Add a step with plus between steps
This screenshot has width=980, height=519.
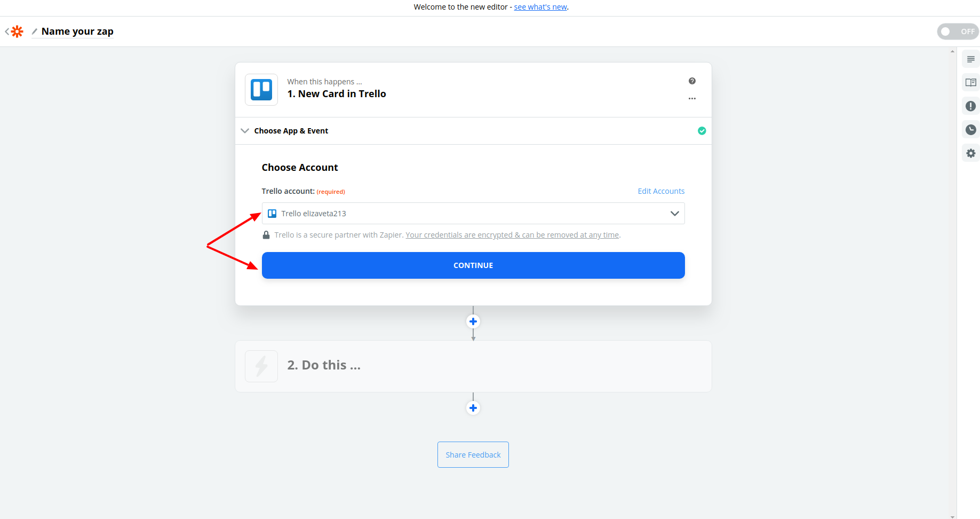click(x=473, y=321)
